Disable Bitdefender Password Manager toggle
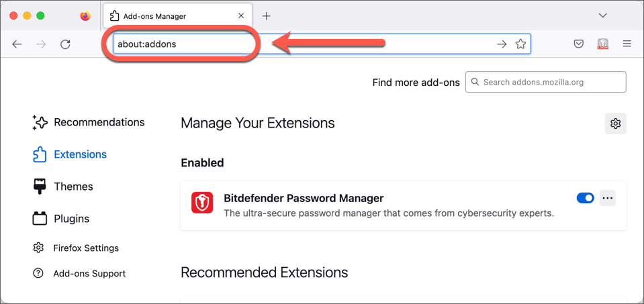Image resolution: width=644 pixels, height=304 pixels. [586, 198]
